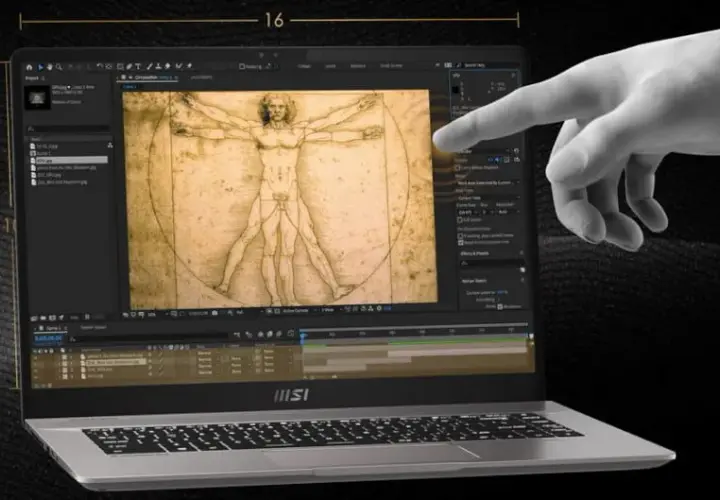Click the blue current time indicator playhead
This screenshot has height=500, width=720.
(x=303, y=337)
